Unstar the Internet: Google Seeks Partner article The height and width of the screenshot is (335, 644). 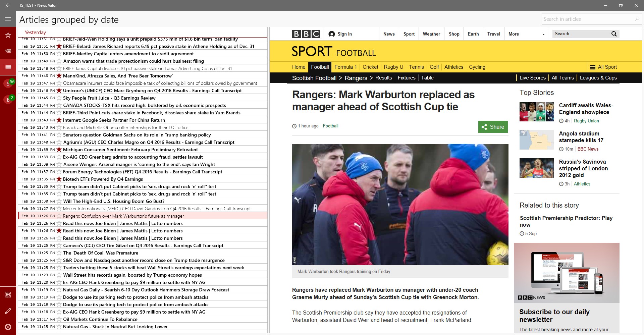pos(59,120)
